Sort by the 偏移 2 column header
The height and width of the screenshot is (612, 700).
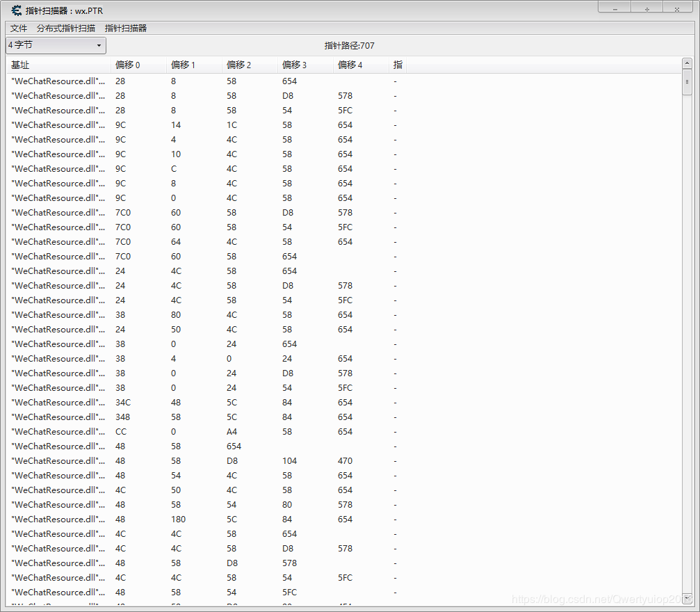pyautogui.click(x=250, y=65)
